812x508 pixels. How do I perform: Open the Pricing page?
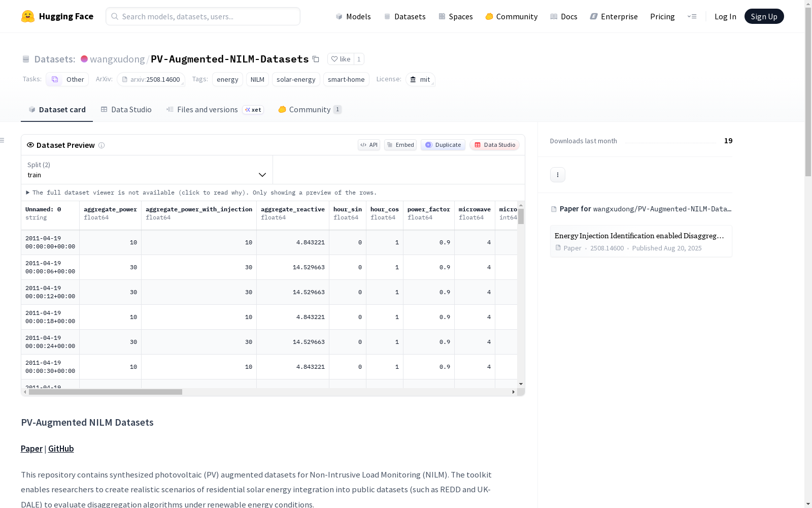pos(662,16)
